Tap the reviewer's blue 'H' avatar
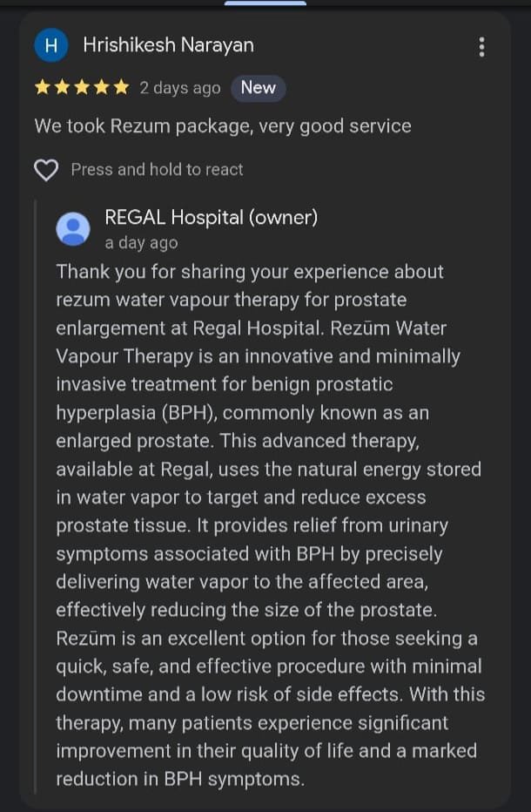 [50, 46]
